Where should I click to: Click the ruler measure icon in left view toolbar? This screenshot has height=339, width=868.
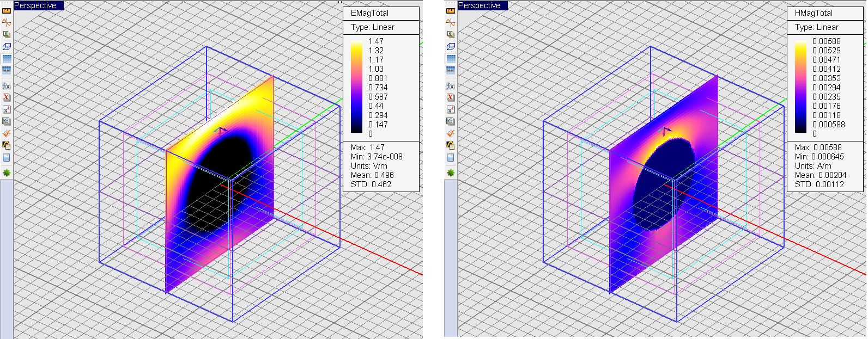click(7, 10)
